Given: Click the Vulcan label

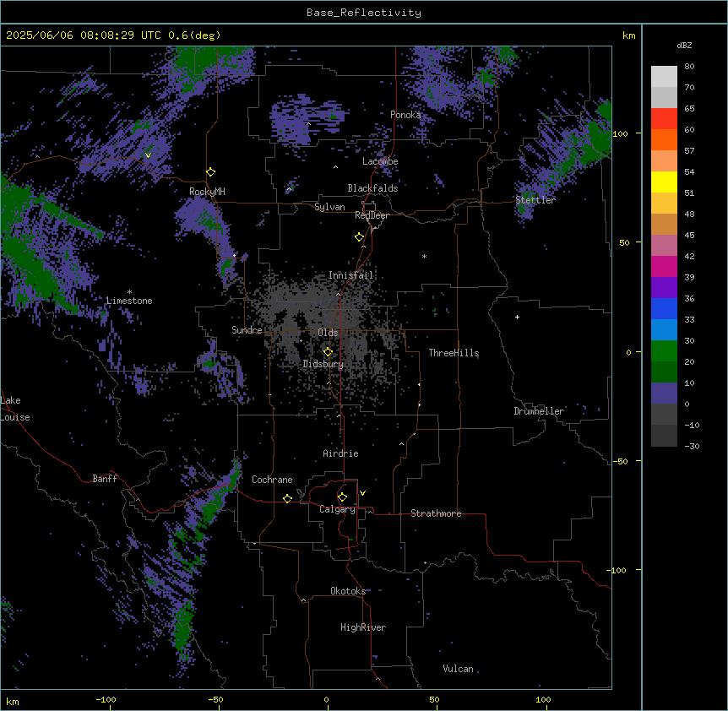Looking at the screenshot, I should click(458, 669).
